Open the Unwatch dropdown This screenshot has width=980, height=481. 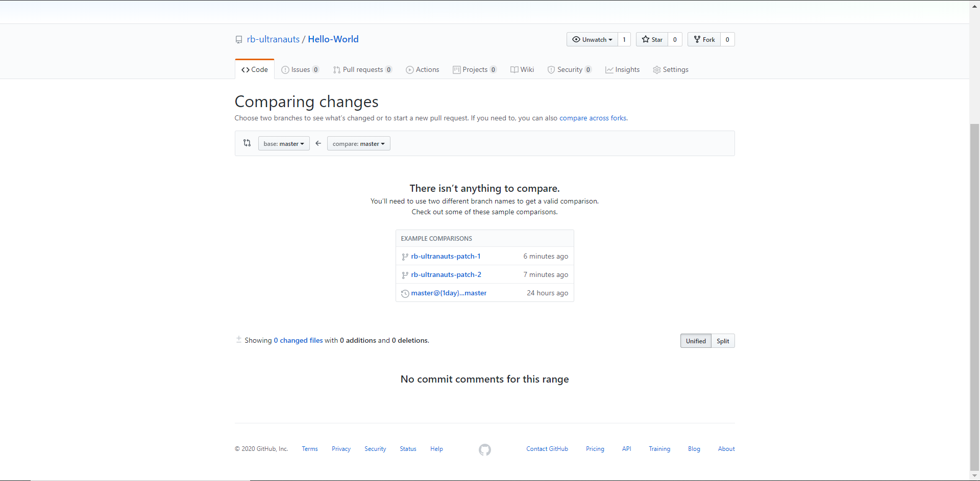(x=592, y=39)
